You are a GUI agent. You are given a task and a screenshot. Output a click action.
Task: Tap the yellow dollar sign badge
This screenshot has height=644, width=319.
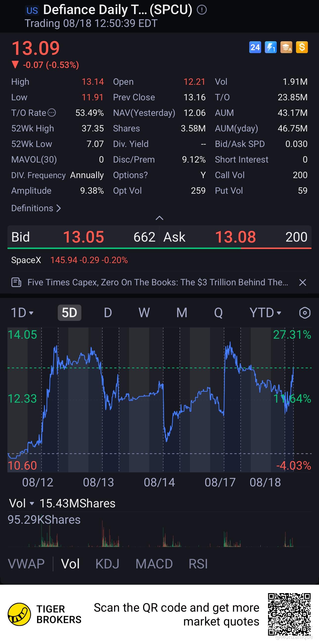tap(302, 47)
